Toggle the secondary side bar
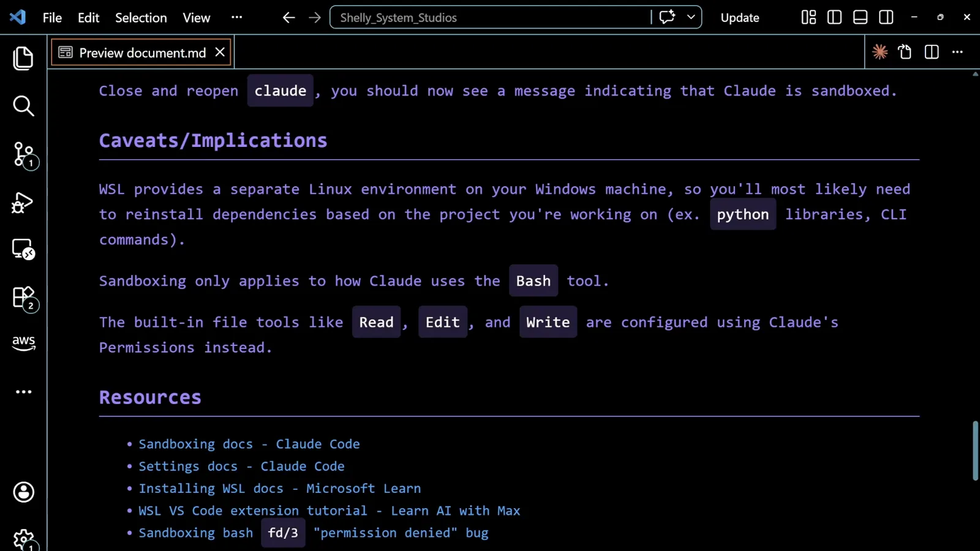This screenshot has width=980, height=551. [x=886, y=17]
